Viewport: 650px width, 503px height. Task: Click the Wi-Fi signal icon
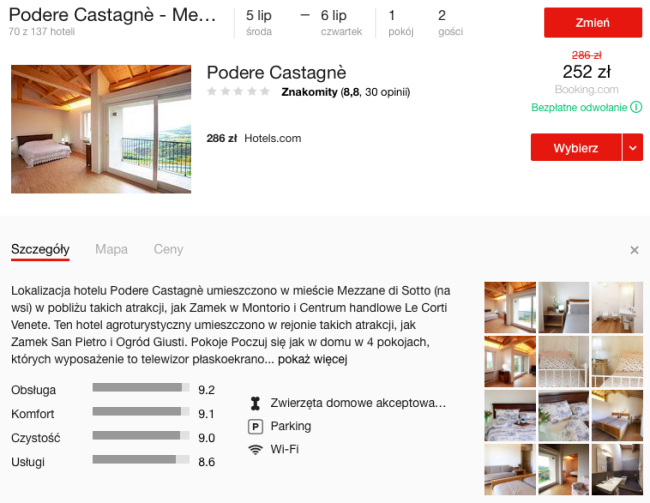point(255,450)
